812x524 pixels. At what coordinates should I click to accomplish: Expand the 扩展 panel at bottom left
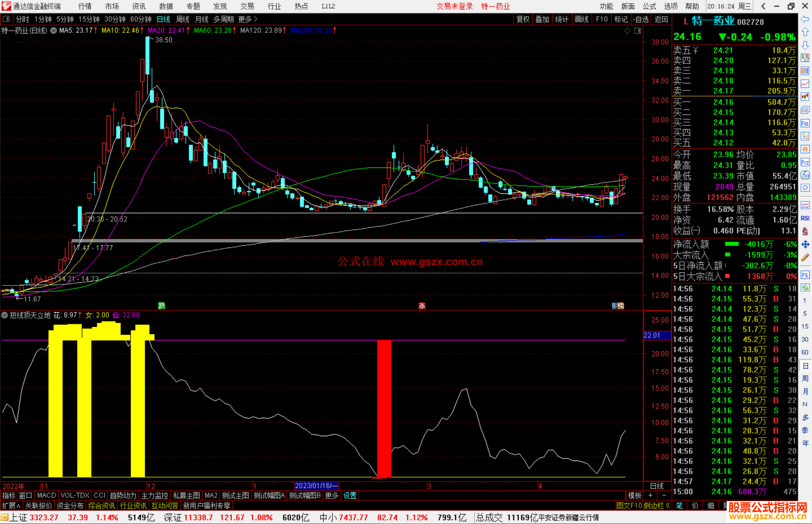[x=11, y=506]
